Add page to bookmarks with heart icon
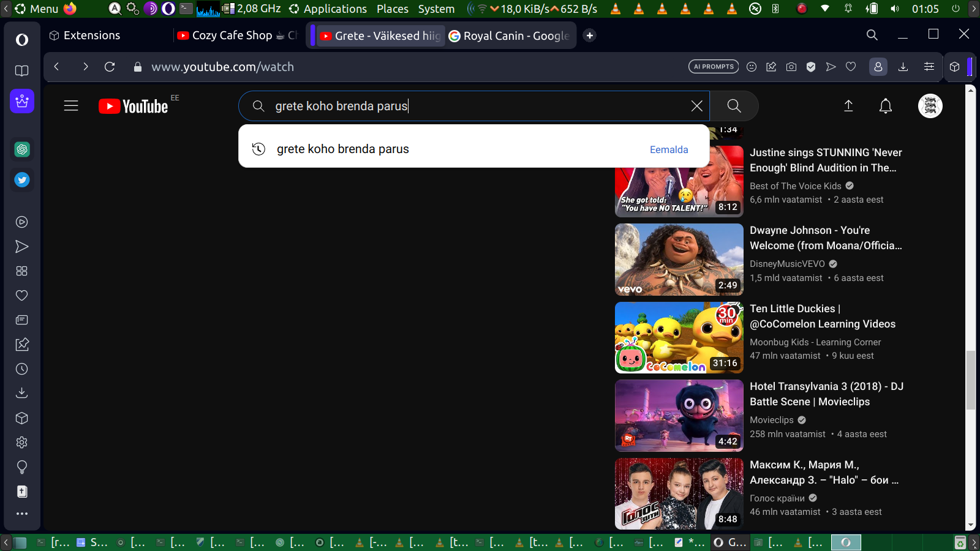The width and height of the screenshot is (980, 551). 851,67
